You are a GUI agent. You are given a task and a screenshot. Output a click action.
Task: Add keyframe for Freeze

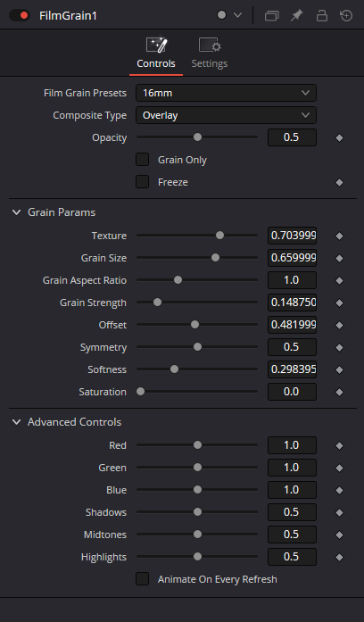coord(339,182)
